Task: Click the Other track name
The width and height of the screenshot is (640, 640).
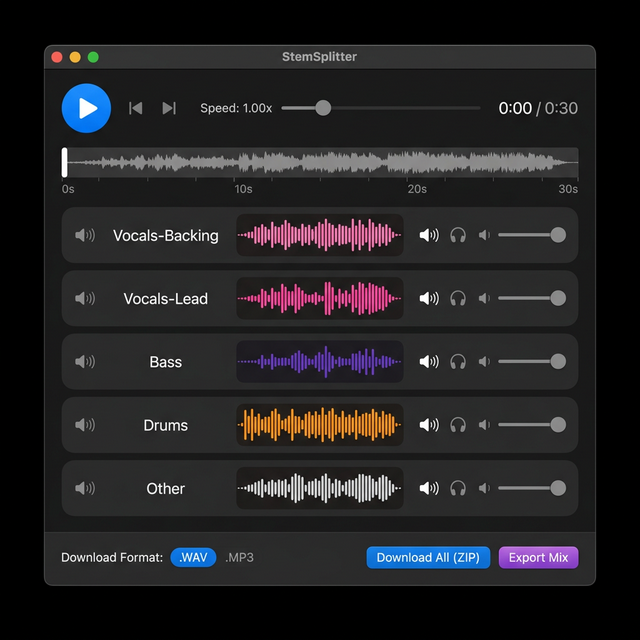Action: pyautogui.click(x=166, y=489)
